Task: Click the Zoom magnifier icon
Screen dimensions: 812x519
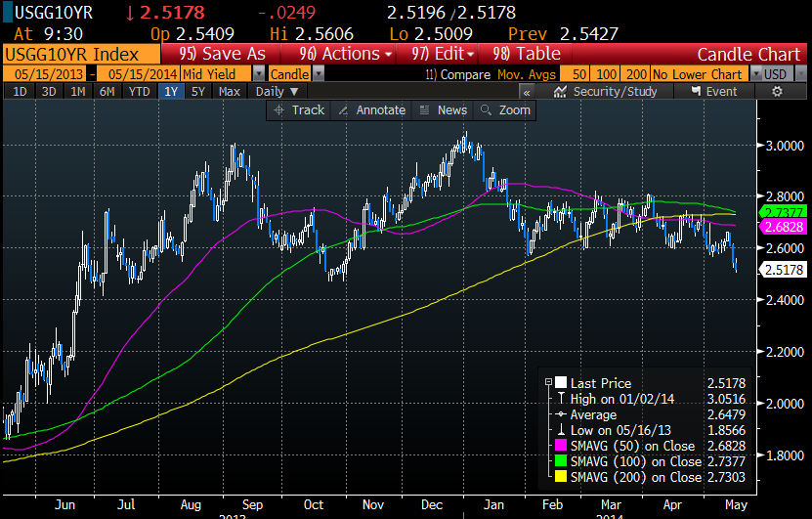Action: click(486, 110)
